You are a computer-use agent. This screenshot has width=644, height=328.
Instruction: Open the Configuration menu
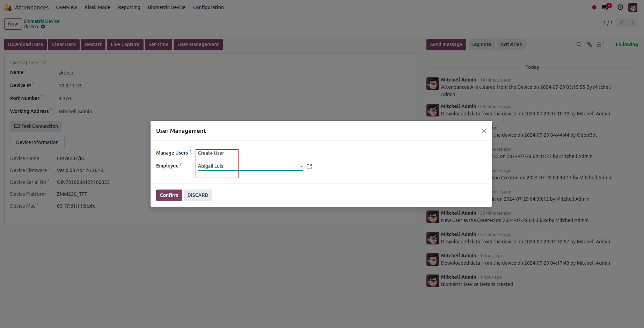[208, 7]
